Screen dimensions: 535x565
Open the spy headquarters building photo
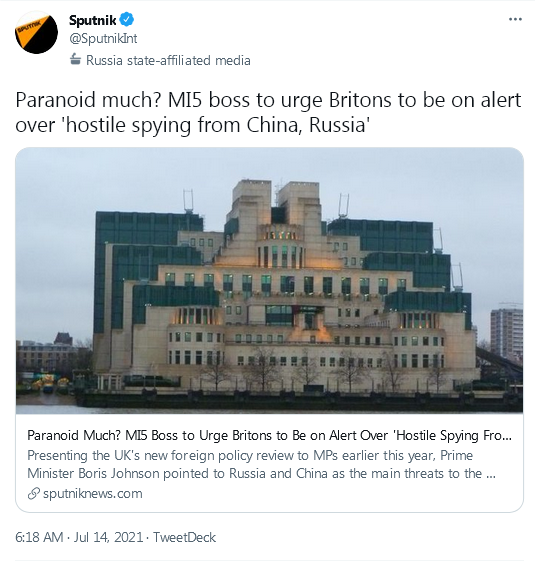269,280
